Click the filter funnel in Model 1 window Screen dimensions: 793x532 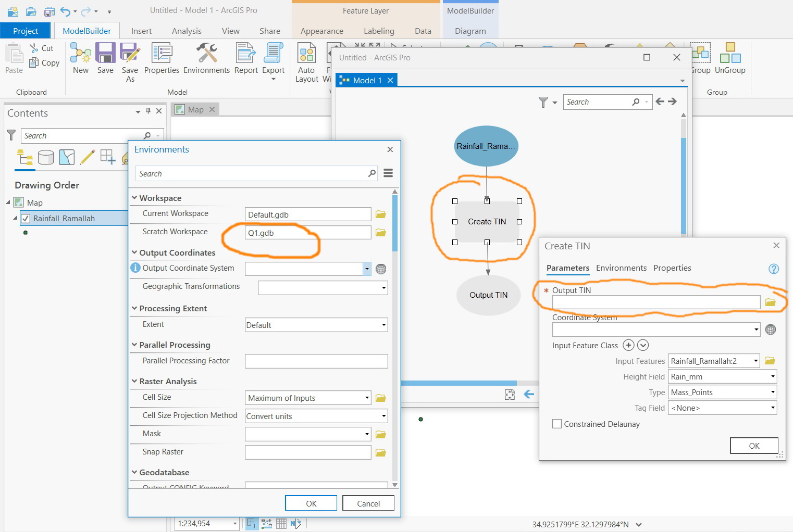[x=543, y=102]
